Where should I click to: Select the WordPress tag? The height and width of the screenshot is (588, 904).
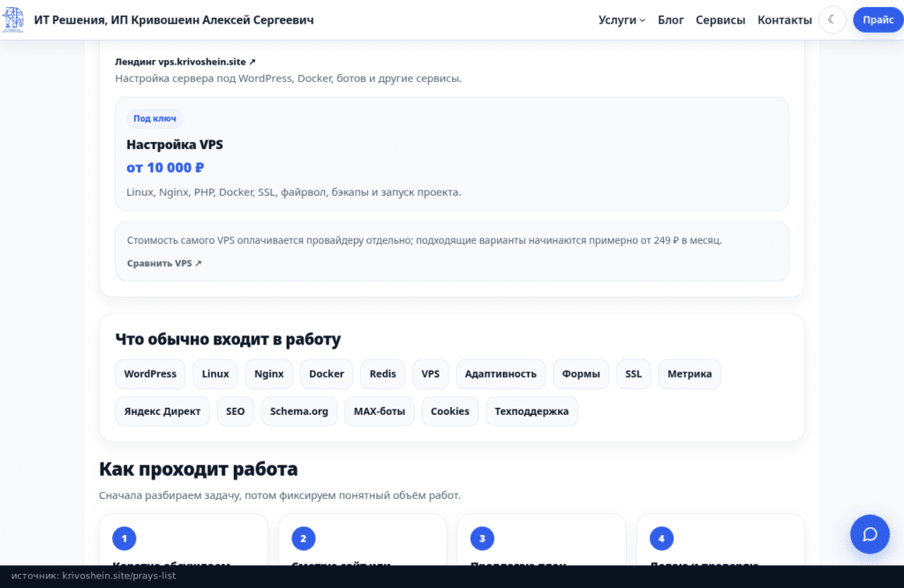click(x=150, y=373)
